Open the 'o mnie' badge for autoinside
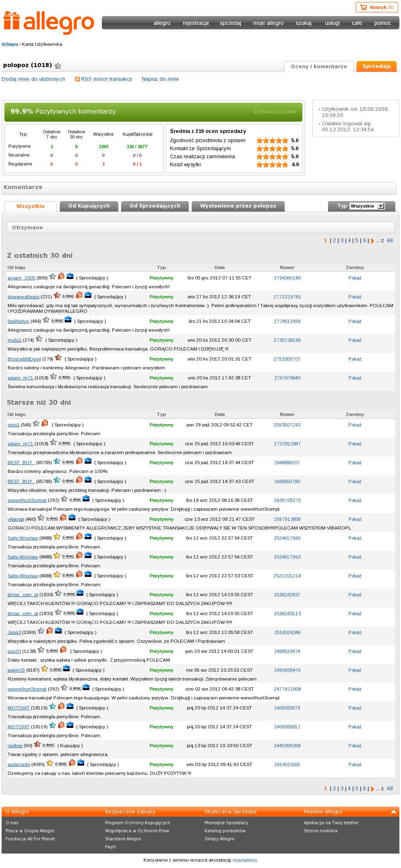The height and width of the screenshot is (868, 401). (x=61, y=764)
